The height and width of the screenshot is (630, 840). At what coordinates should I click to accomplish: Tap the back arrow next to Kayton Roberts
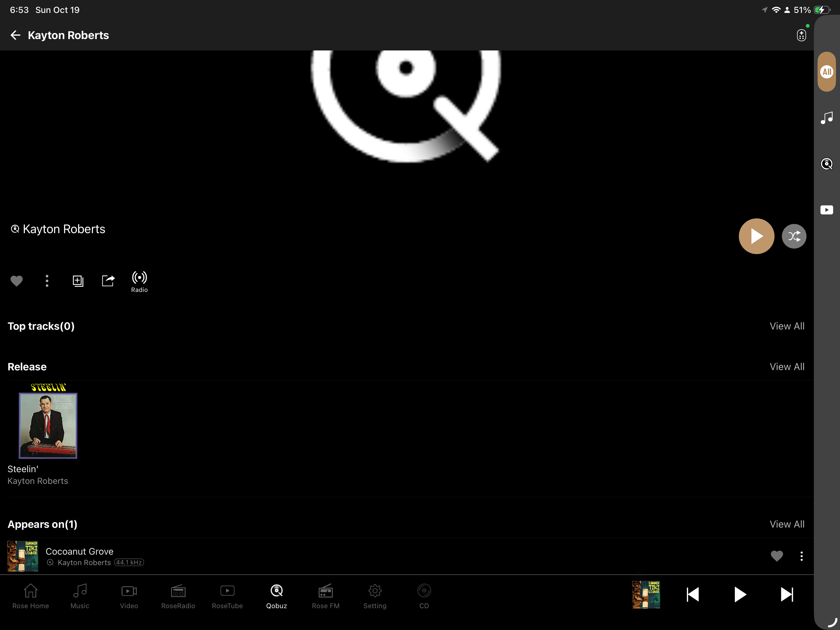pyautogui.click(x=15, y=35)
